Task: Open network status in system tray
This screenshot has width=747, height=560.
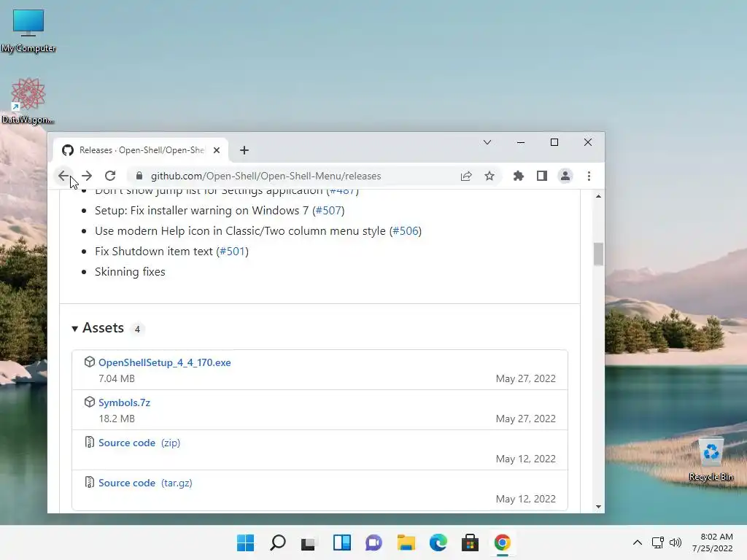Action: [x=658, y=542]
